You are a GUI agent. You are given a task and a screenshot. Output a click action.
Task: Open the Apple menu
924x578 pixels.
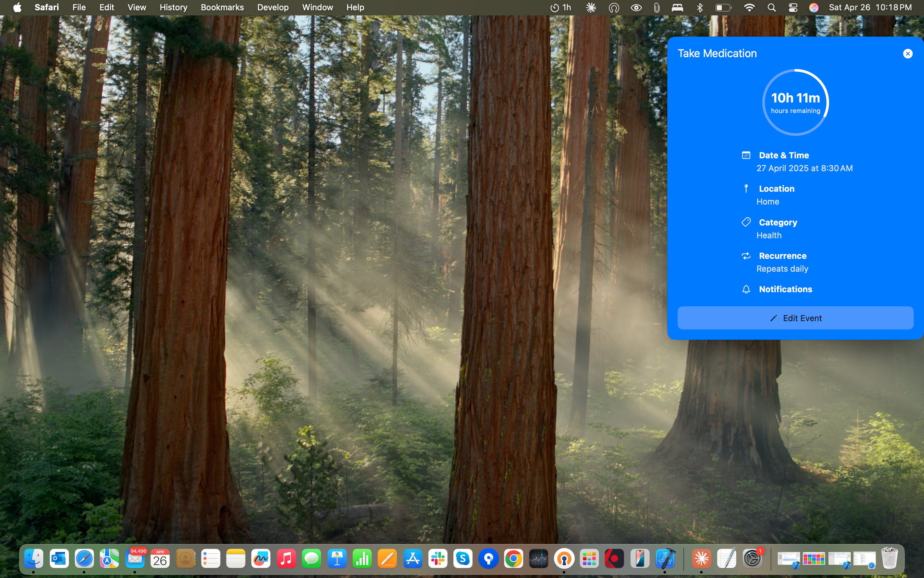point(17,8)
